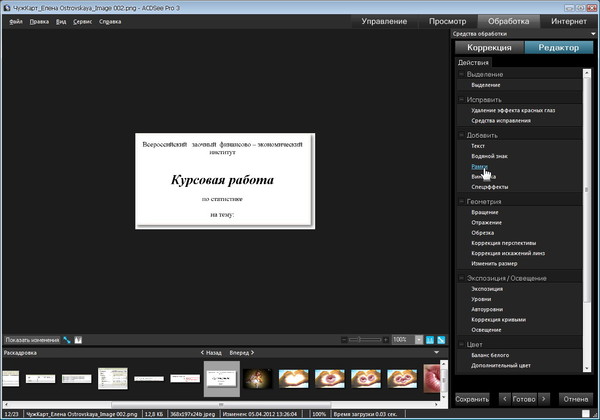Screen dimensions: 600x420
Task: Open the Выделение tool link
Action: [x=486, y=85]
